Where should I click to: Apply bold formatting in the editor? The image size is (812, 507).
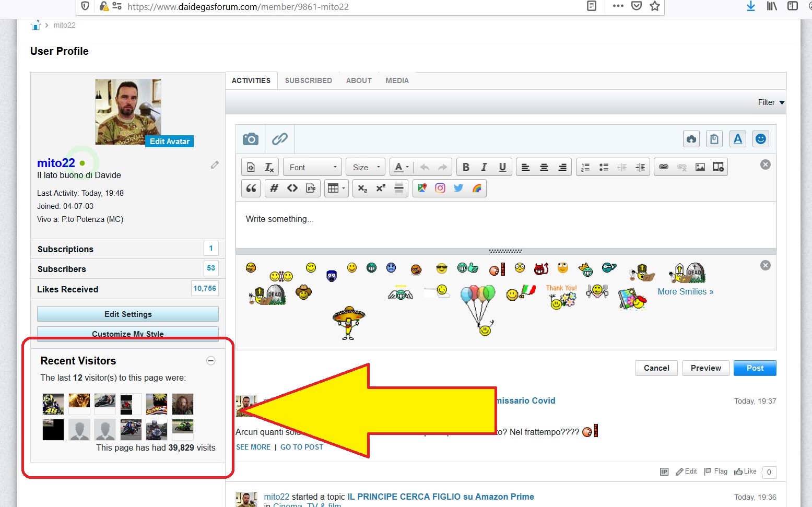(466, 167)
